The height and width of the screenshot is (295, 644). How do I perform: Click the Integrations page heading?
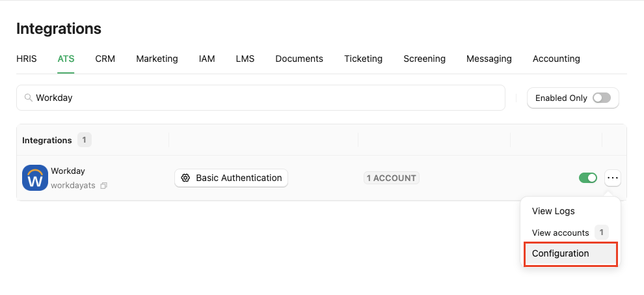59,29
